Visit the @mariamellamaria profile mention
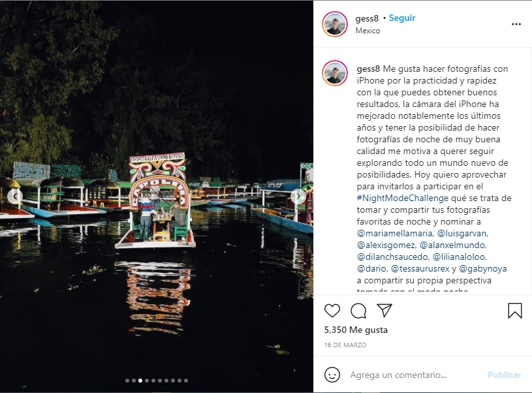 (x=395, y=234)
